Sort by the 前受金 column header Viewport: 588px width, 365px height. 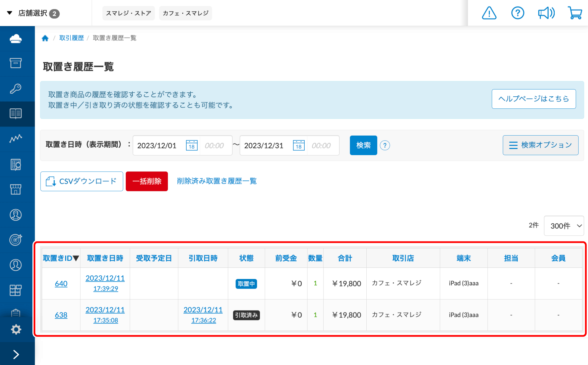[286, 258]
